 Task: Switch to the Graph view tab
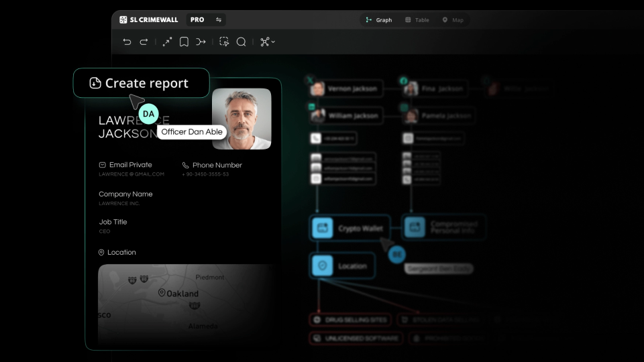pos(378,19)
